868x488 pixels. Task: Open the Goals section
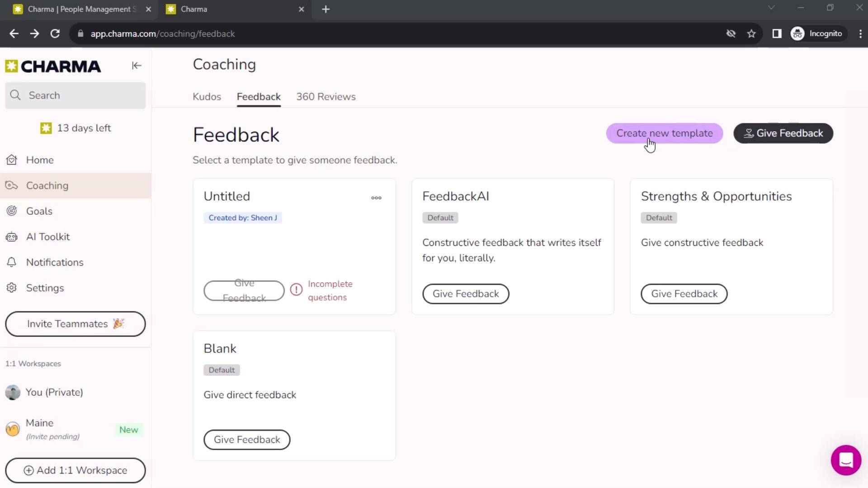coord(39,211)
